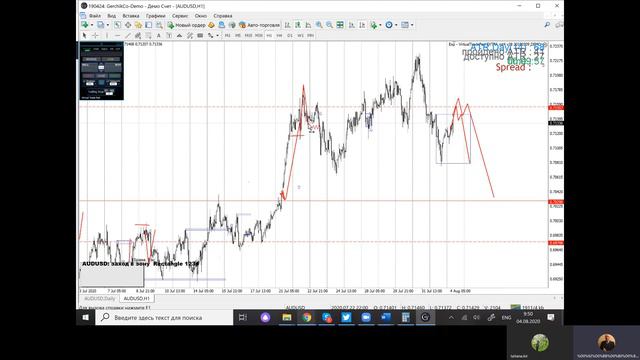Zoom in on the chart
This screenshot has width=640, height=360.
tap(319, 25)
